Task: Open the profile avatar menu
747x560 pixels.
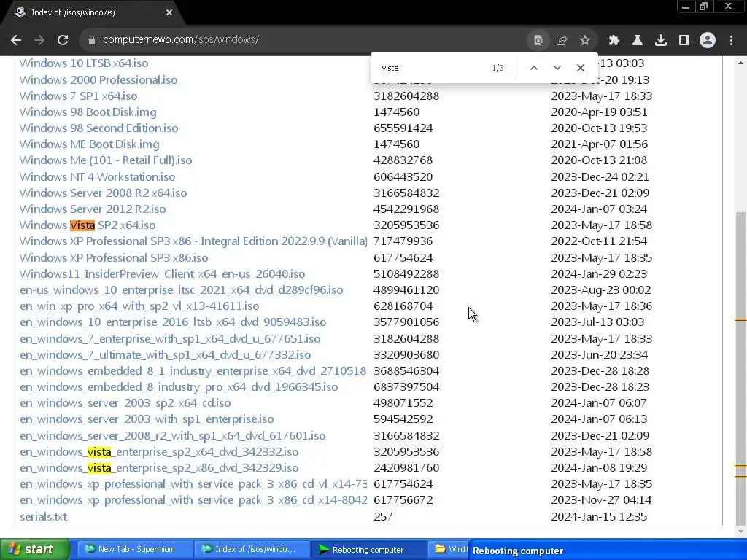Action: pyautogui.click(x=708, y=41)
